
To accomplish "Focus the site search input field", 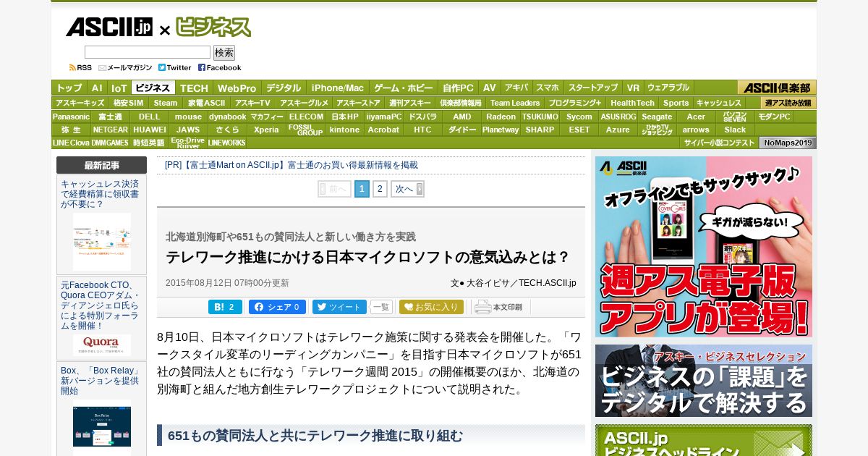I will point(148,52).
